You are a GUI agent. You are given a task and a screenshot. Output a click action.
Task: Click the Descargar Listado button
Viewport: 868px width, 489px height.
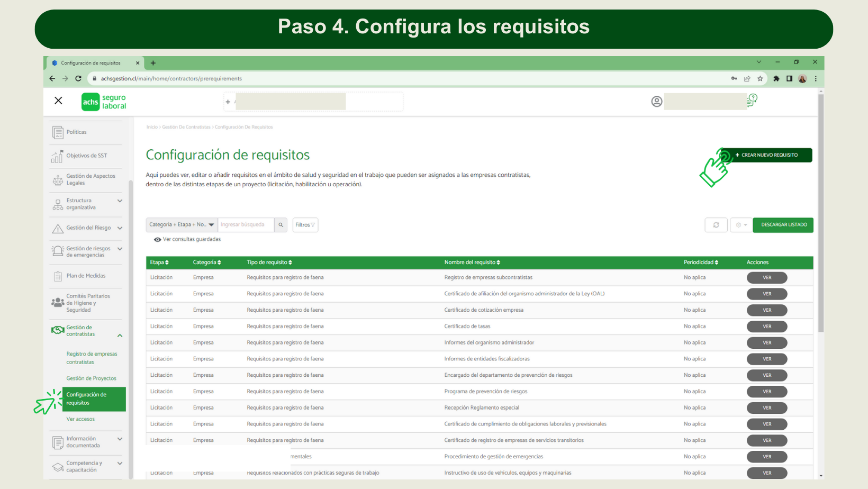[x=783, y=225]
